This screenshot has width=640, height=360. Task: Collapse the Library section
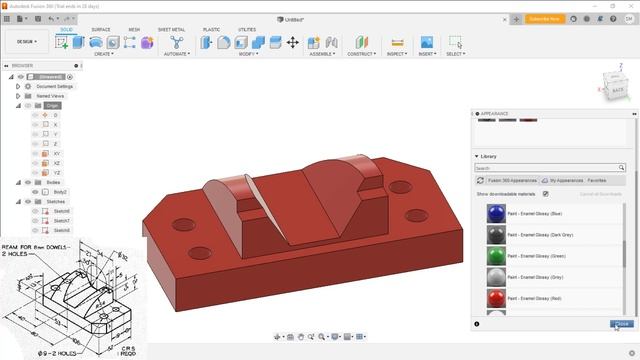point(476,156)
